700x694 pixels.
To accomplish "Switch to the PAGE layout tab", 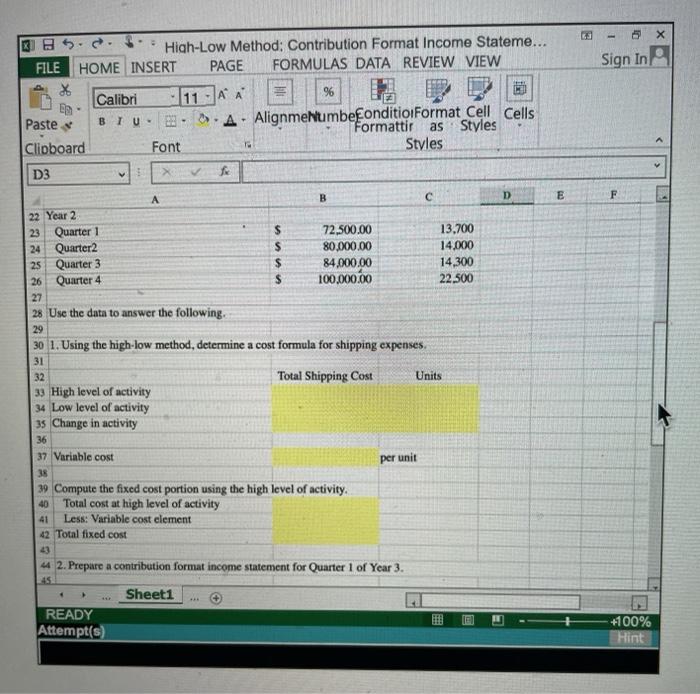I will coord(226,66).
